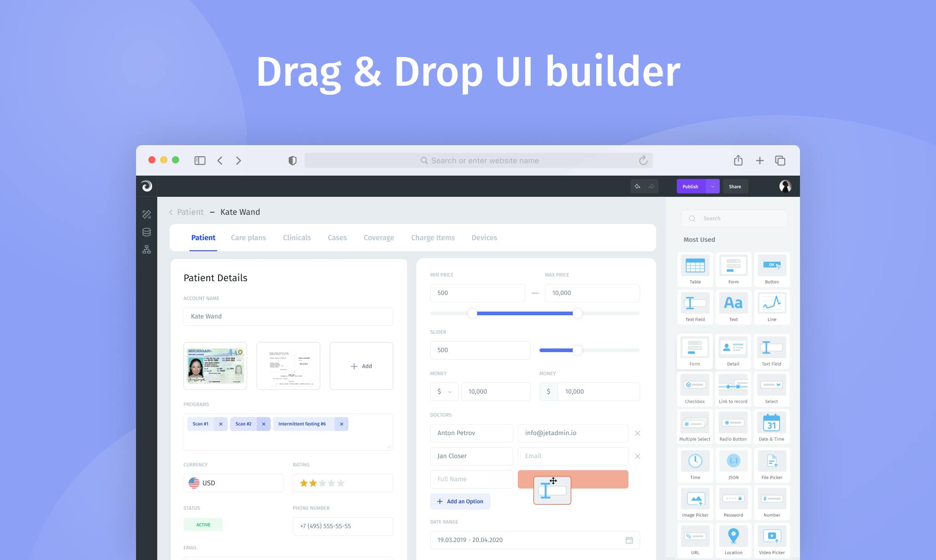
Task: Open the USD currency selector
Action: pos(233,483)
